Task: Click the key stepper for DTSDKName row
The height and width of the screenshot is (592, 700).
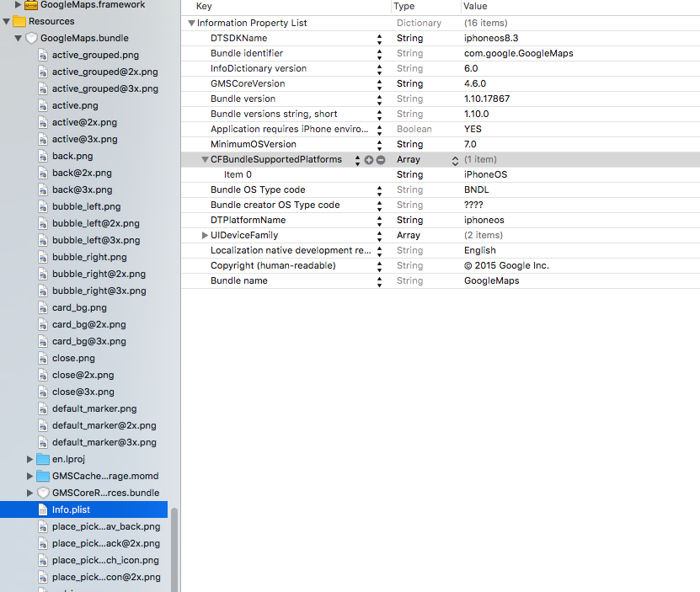Action: (x=379, y=39)
